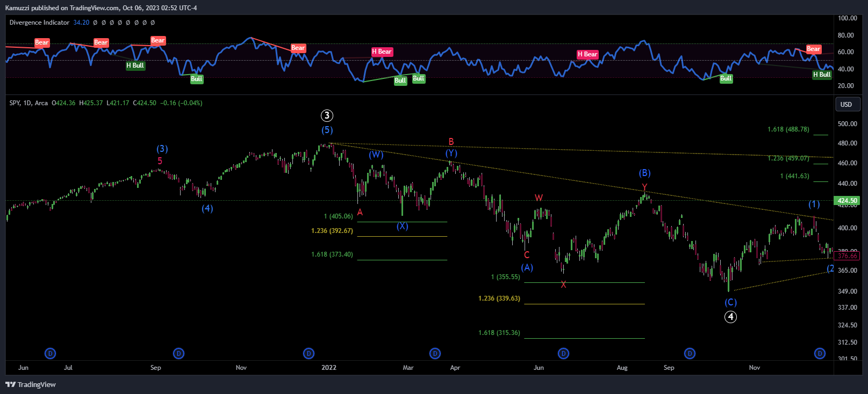
Task: Select the blue (C) wave label
Action: tap(730, 302)
